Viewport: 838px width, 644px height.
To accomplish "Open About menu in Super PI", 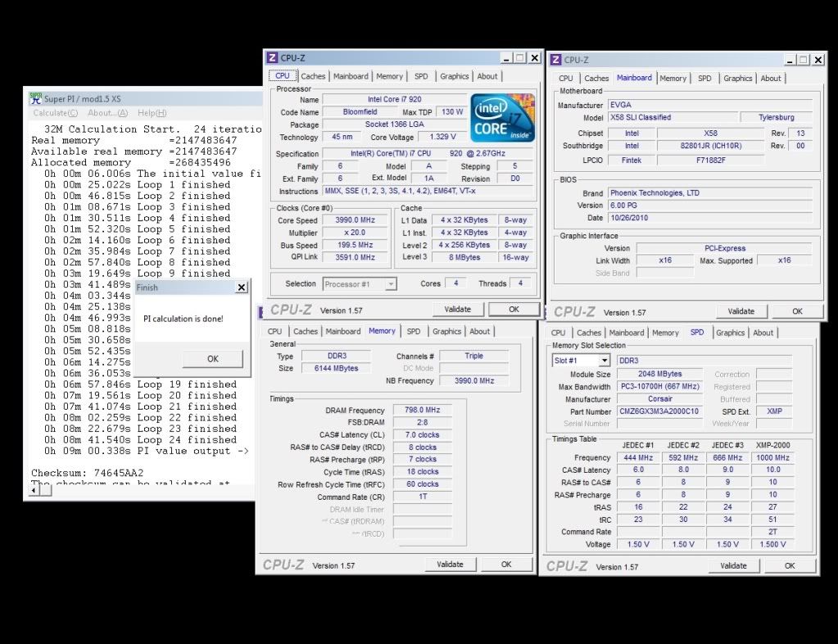I will pos(108,113).
